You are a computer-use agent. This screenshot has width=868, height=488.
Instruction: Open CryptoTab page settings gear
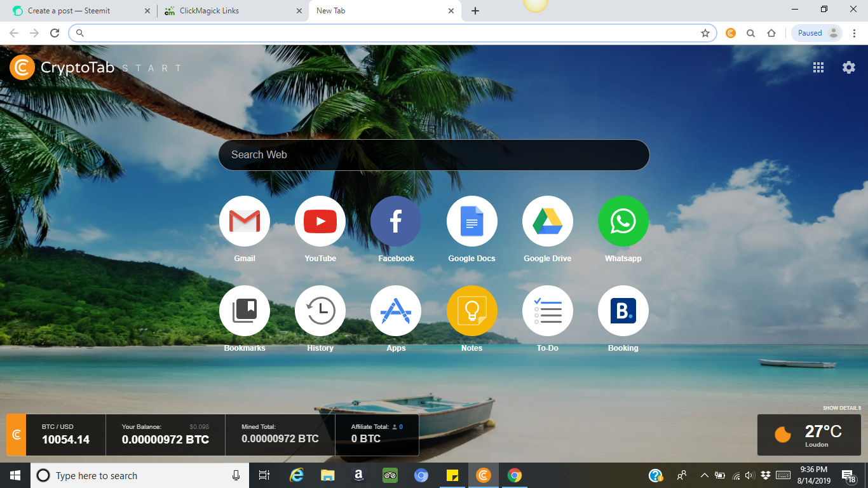pos(849,67)
